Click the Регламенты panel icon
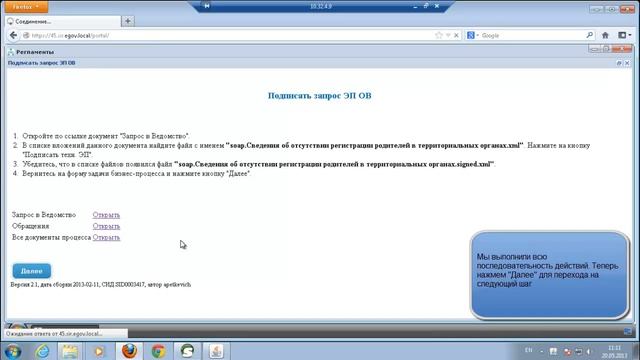The image size is (640, 360). (x=11, y=52)
